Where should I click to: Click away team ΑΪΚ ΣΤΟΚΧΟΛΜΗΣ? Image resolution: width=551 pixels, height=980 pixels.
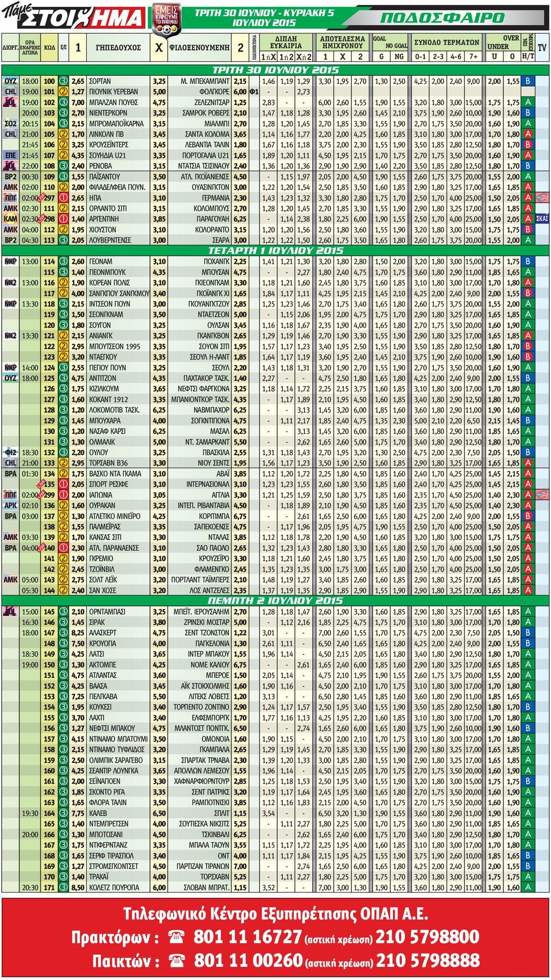coord(205,686)
